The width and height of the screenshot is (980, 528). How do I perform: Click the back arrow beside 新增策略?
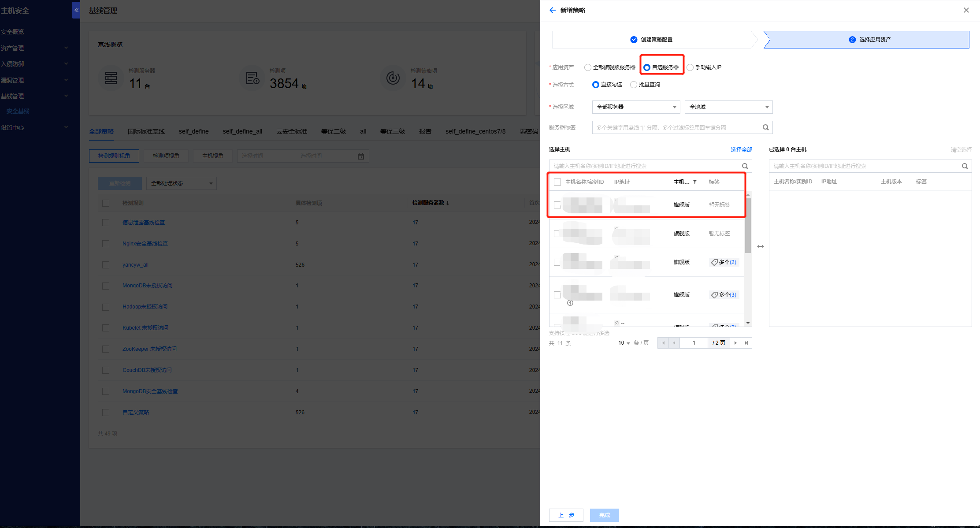click(x=553, y=10)
